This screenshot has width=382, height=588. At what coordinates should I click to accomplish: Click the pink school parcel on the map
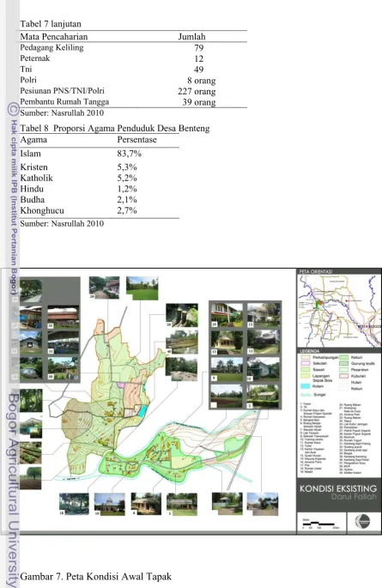(x=121, y=385)
